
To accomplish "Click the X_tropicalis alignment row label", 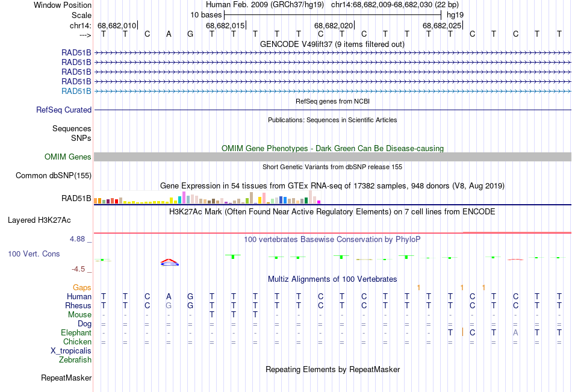I will [71, 351].
